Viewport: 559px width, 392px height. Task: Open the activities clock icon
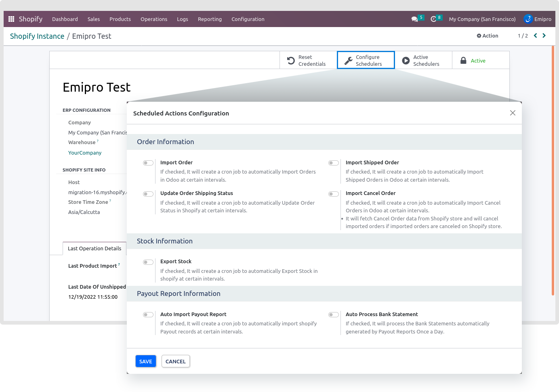click(x=433, y=19)
